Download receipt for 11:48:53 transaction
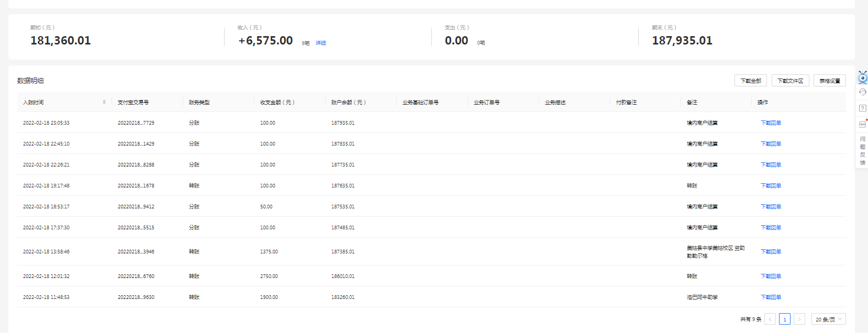Screen dimensions: 868x333 coord(771,297)
